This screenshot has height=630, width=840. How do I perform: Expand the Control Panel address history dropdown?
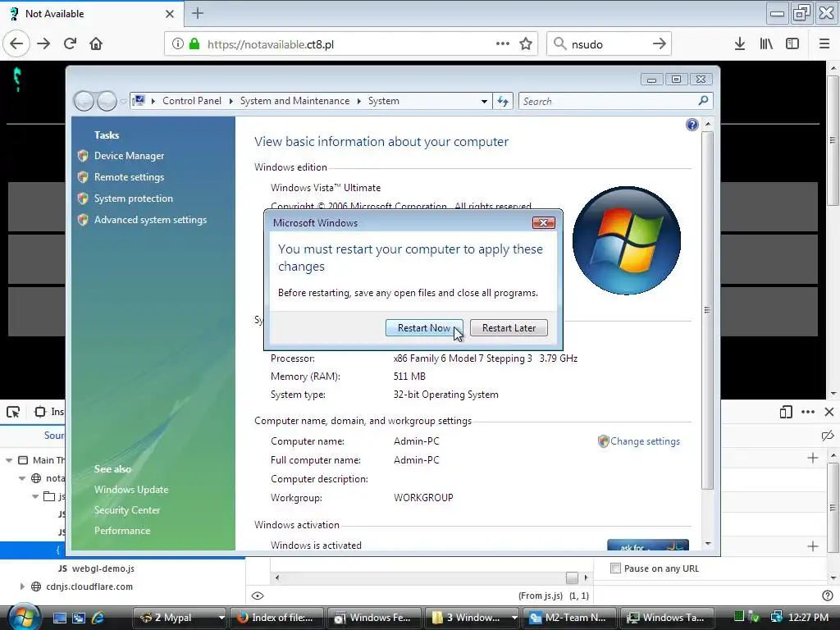[484, 101]
